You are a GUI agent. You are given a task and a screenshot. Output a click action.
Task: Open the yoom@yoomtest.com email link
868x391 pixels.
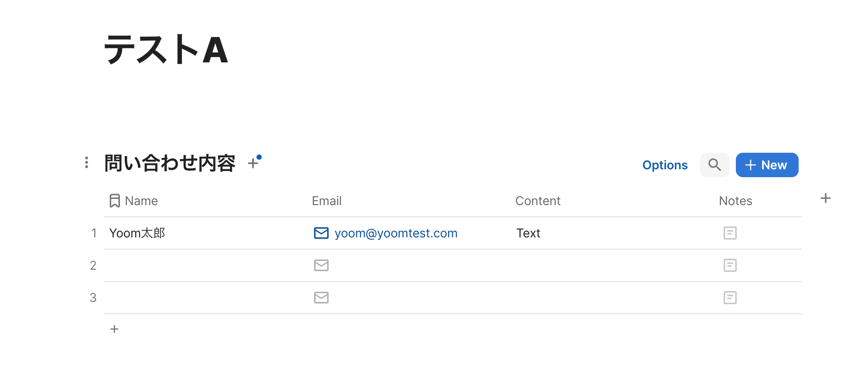396,233
